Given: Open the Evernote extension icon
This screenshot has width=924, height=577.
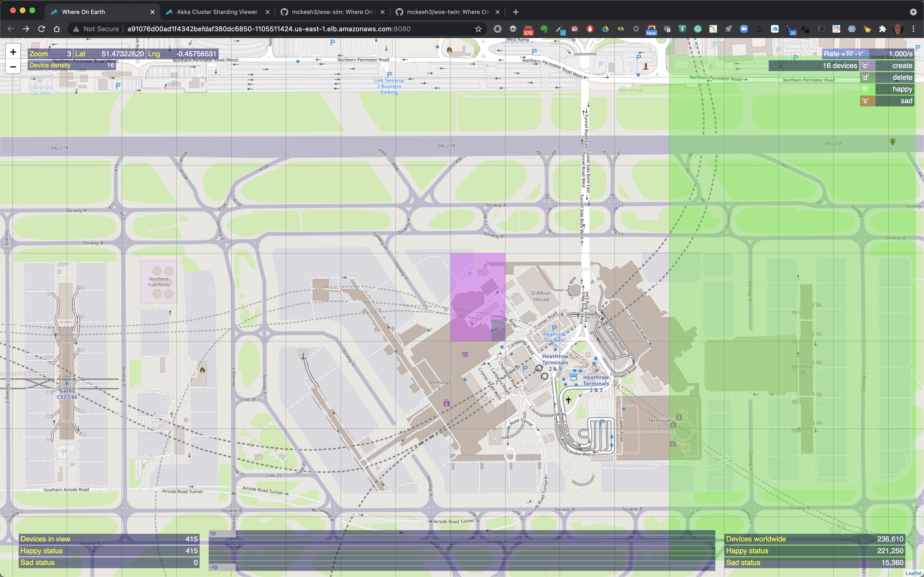Looking at the screenshot, I should point(544,29).
